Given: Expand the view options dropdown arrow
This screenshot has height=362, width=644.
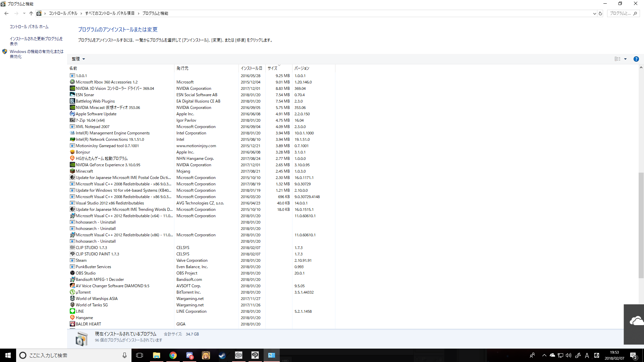Looking at the screenshot, I should 625,59.
